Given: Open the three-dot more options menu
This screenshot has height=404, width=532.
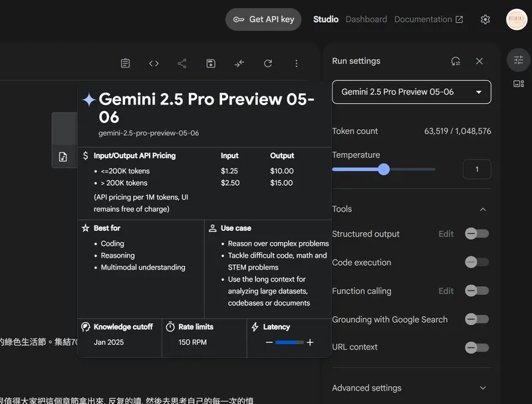Looking at the screenshot, I should click(297, 63).
